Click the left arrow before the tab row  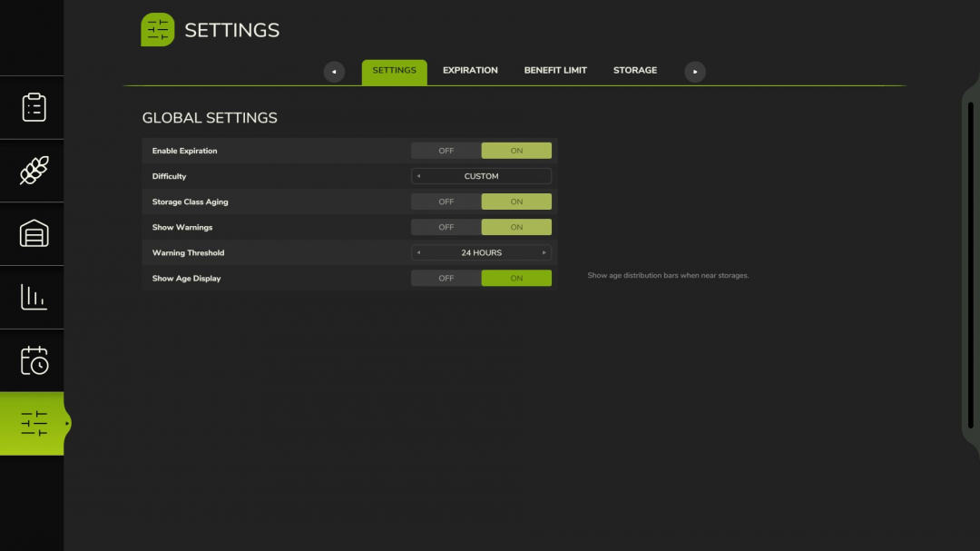[x=334, y=71]
